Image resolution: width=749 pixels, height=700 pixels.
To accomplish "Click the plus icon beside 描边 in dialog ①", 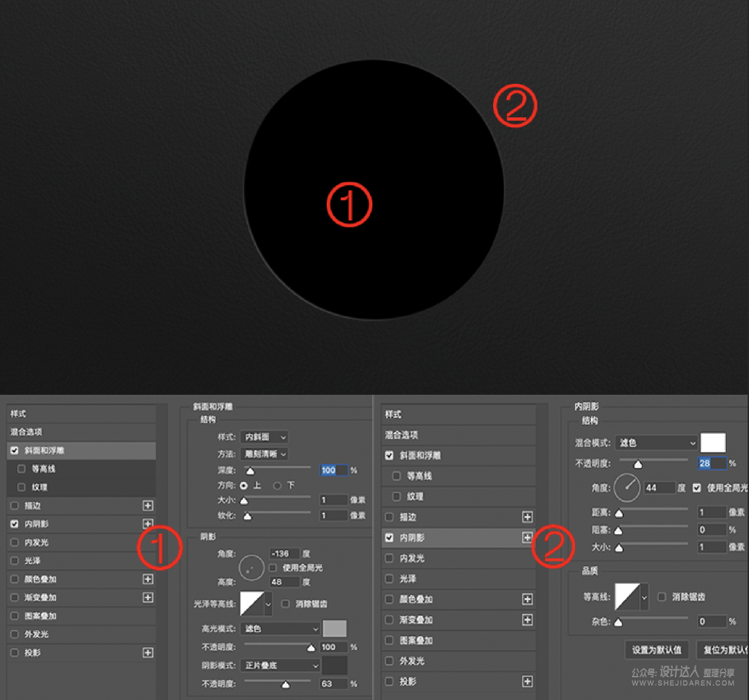I will pyautogui.click(x=147, y=506).
